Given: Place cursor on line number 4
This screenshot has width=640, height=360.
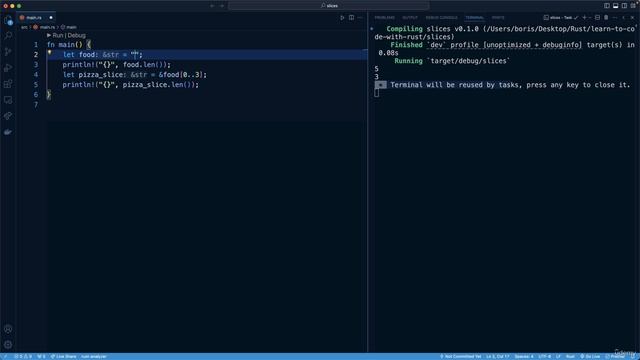Looking at the screenshot, I should [36, 75].
